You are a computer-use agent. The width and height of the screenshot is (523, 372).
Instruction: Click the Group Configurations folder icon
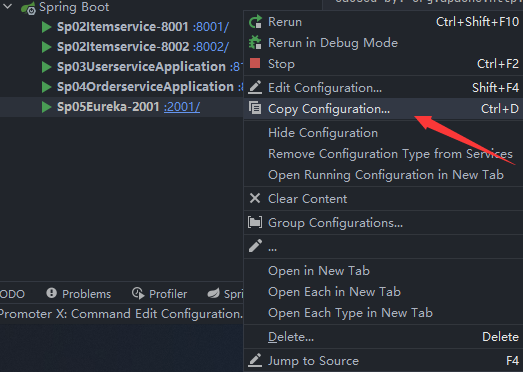point(255,222)
